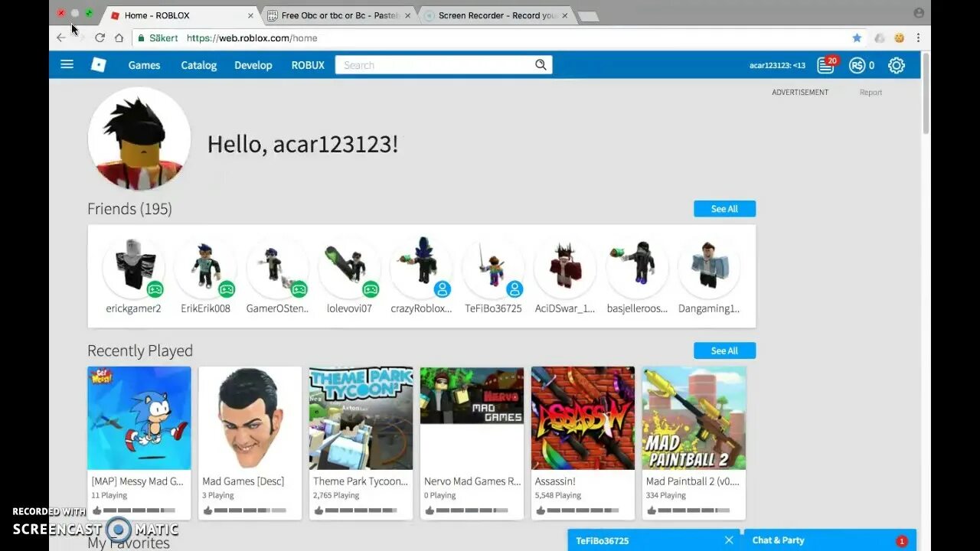Viewport: 980px width, 551px height.
Task: Close the Free Obc Pastebin tab
Action: pos(407,15)
